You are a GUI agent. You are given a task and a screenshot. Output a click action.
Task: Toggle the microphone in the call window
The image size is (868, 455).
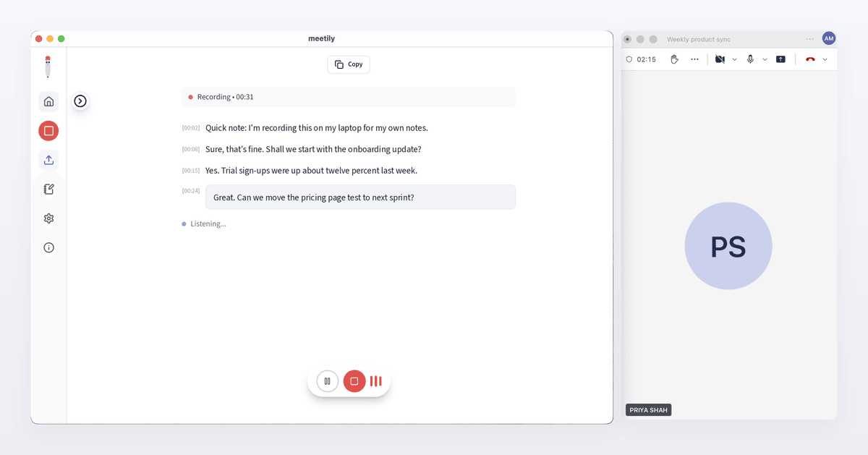[x=750, y=59]
